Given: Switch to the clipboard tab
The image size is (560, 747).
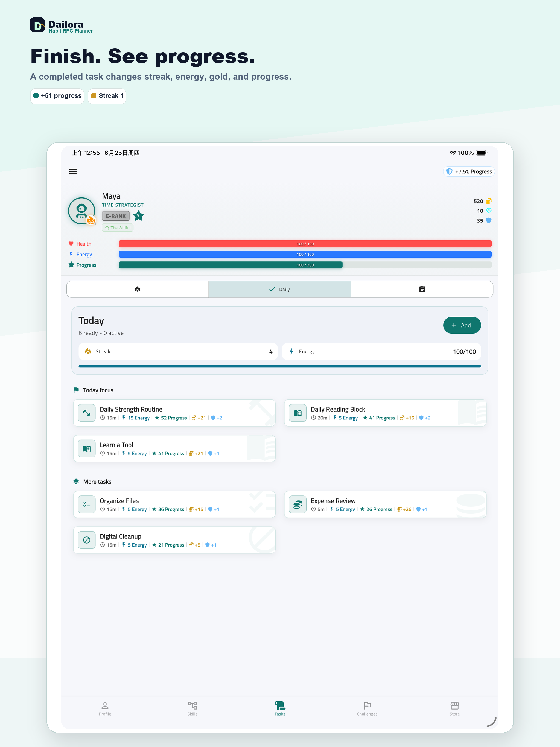Looking at the screenshot, I should pyautogui.click(x=422, y=289).
